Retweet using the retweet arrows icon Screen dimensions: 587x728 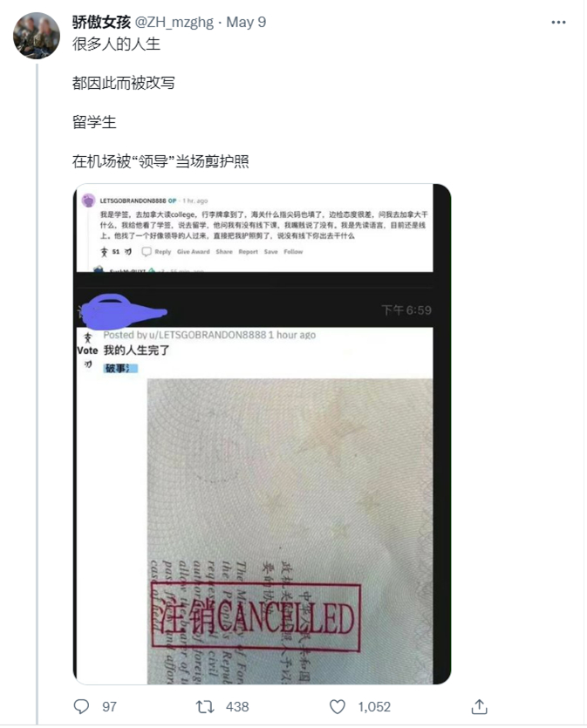tap(205, 707)
